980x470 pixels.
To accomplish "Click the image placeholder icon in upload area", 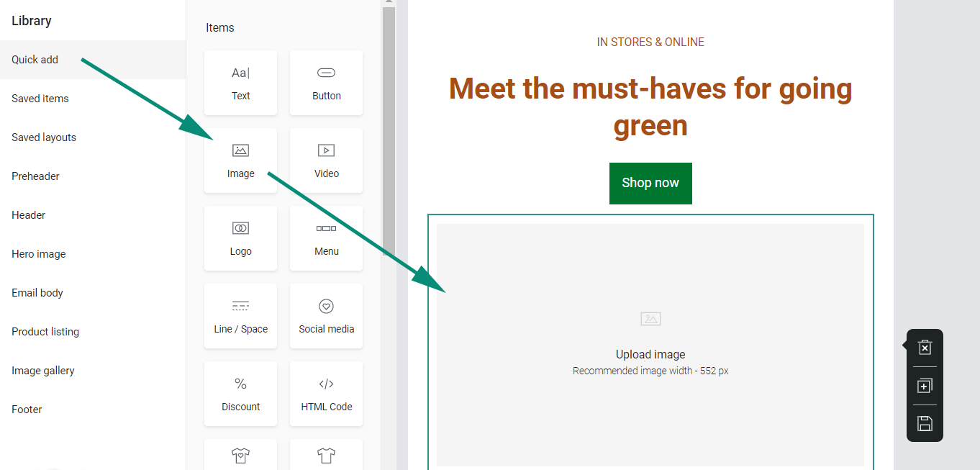I will point(650,319).
